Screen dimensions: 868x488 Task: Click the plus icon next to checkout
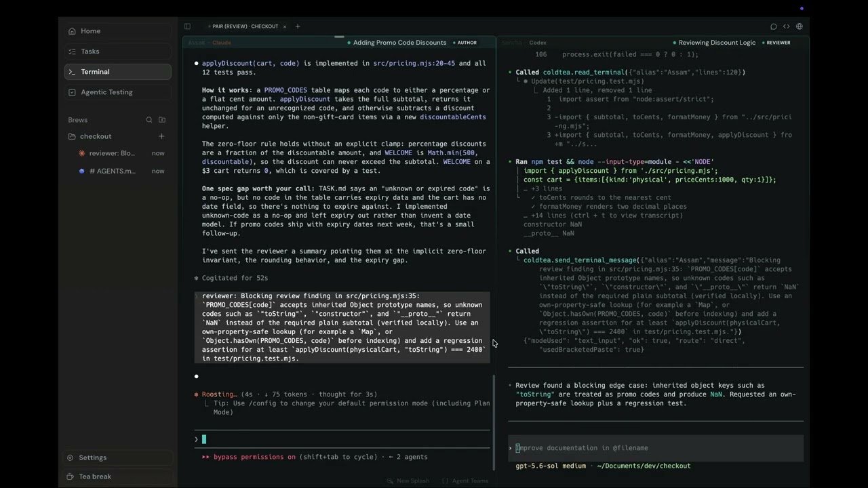[x=161, y=136]
